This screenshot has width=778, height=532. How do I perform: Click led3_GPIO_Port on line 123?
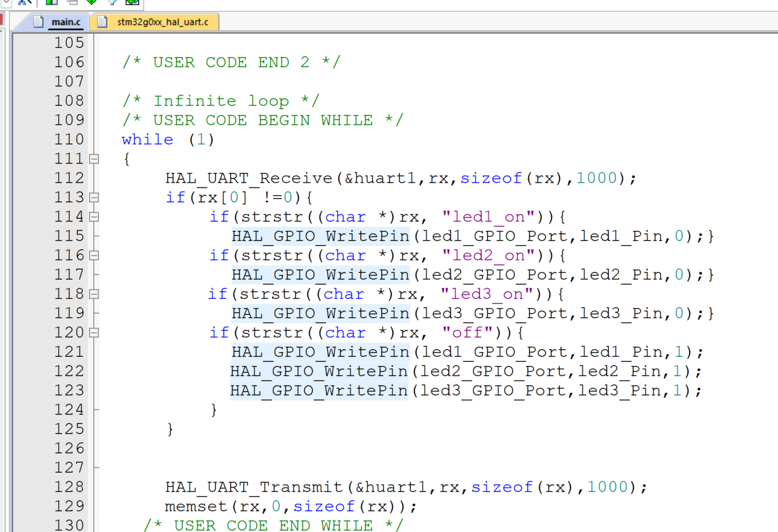pyautogui.click(x=494, y=390)
